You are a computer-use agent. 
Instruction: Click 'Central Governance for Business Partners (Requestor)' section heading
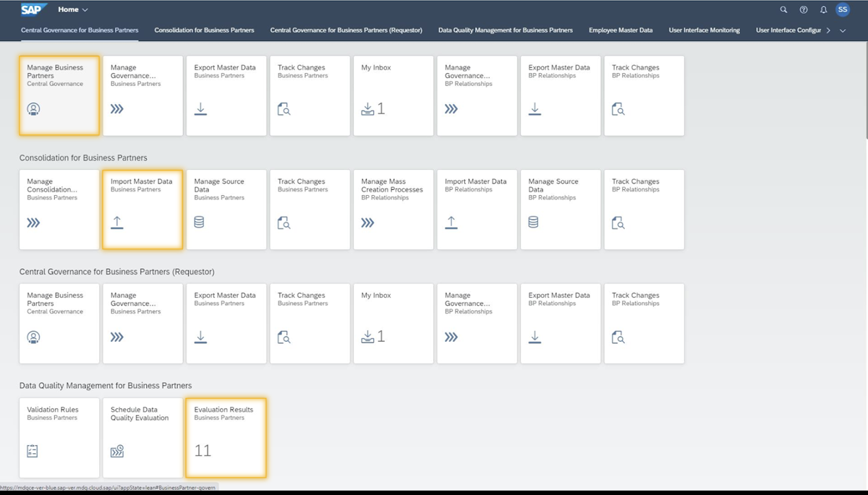(x=117, y=272)
